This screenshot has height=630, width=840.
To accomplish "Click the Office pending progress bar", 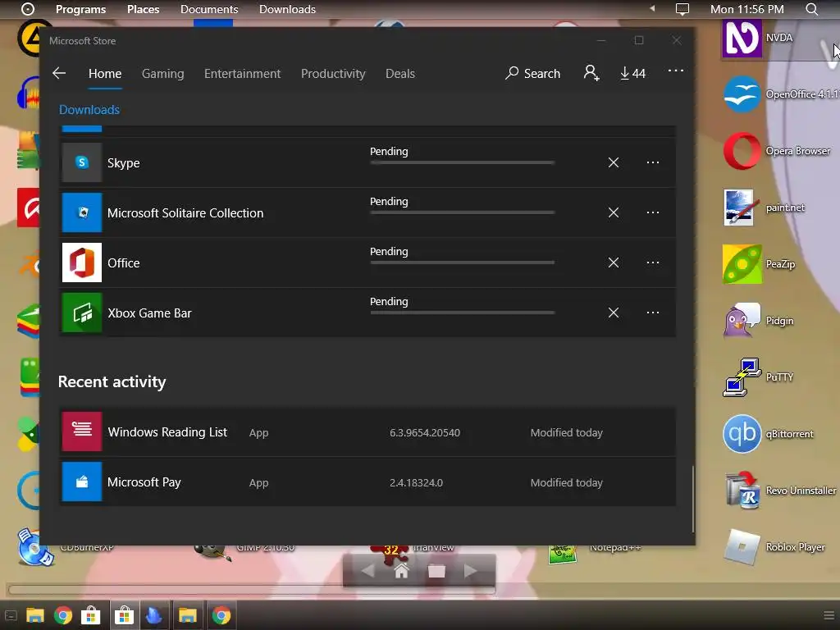I will [x=463, y=262].
